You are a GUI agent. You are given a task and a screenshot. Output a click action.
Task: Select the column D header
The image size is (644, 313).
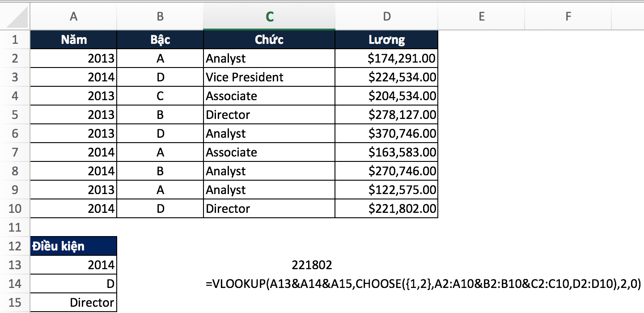coord(386,17)
